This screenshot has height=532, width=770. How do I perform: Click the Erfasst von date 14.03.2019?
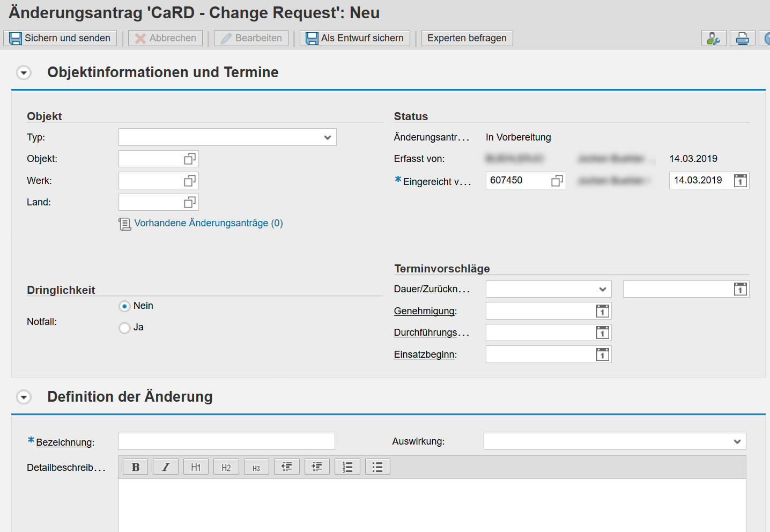[693, 159]
